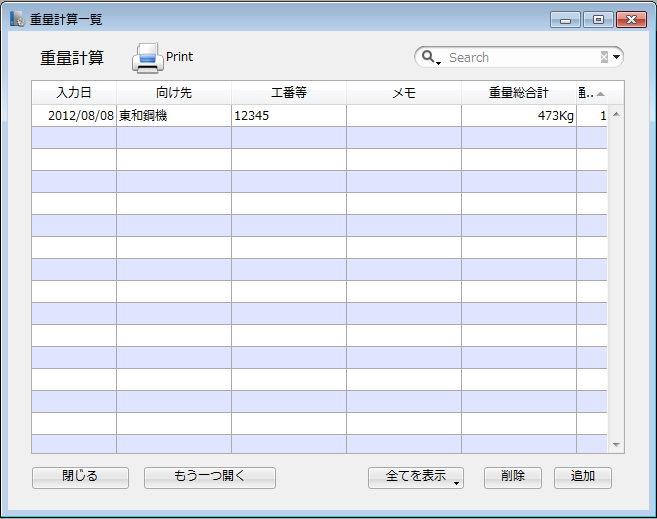657x519 pixels.
Task: Click the app icon in title bar
Action: [x=17, y=19]
